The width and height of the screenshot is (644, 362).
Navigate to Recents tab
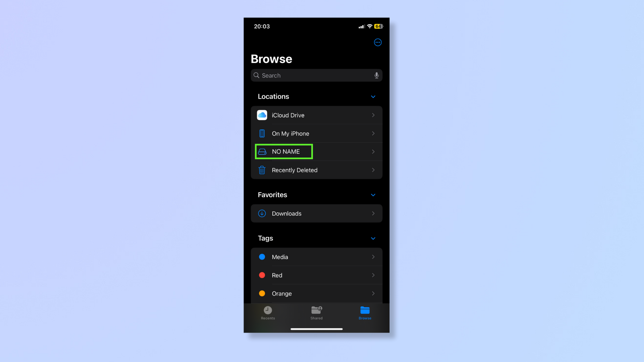pyautogui.click(x=268, y=312)
